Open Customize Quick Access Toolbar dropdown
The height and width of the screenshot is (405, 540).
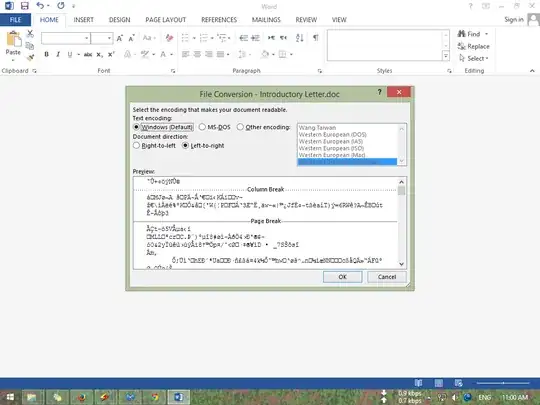pyautogui.click(x=73, y=6)
